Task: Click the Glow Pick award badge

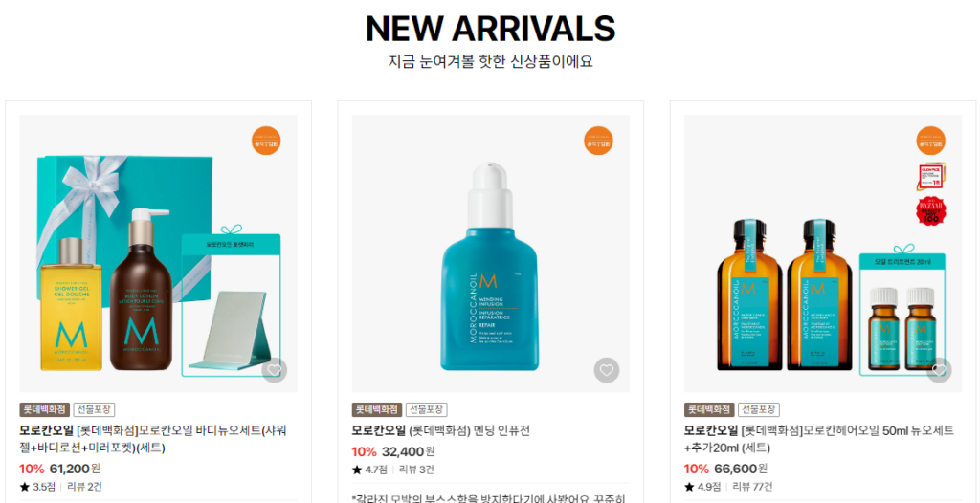Action: click(931, 177)
